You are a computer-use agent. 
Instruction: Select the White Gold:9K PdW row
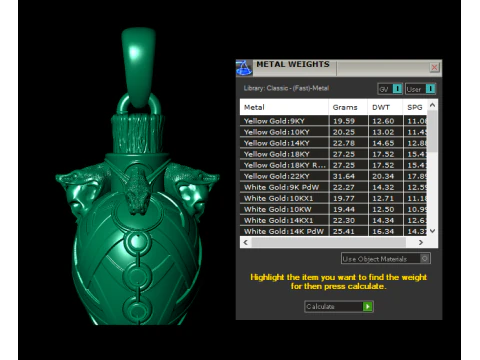[333, 187]
